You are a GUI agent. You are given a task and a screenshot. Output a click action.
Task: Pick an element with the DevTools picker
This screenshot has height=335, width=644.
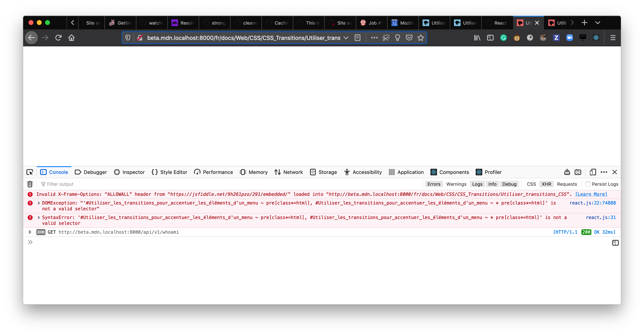click(x=30, y=172)
